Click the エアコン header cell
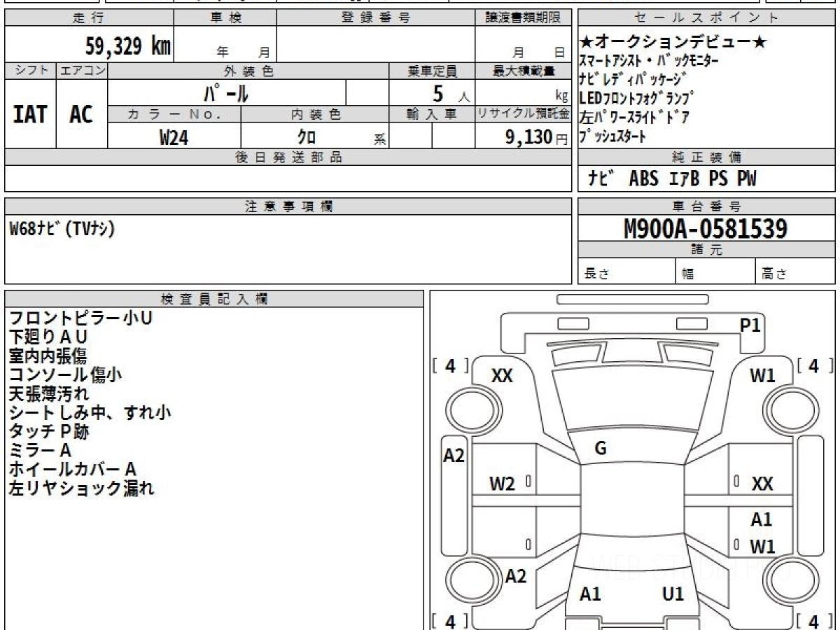The height and width of the screenshot is (630, 840). pyautogui.click(x=82, y=71)
